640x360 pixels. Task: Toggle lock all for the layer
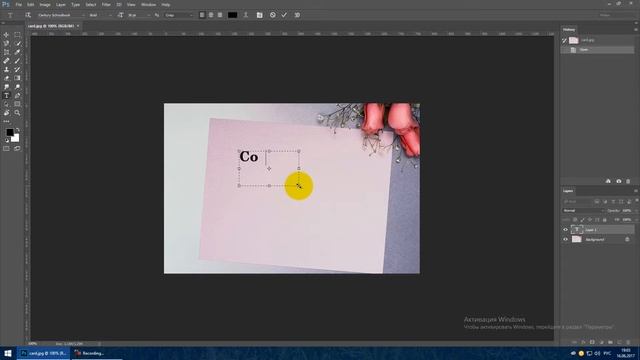[605, 220]
